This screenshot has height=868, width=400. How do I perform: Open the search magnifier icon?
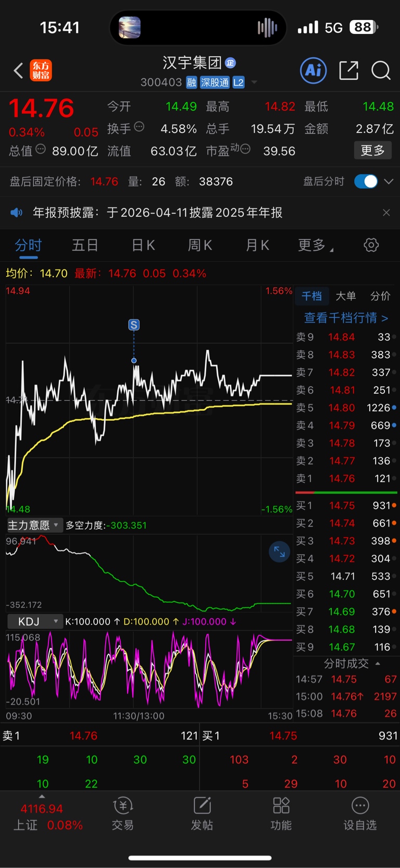[x=381, y=70]
